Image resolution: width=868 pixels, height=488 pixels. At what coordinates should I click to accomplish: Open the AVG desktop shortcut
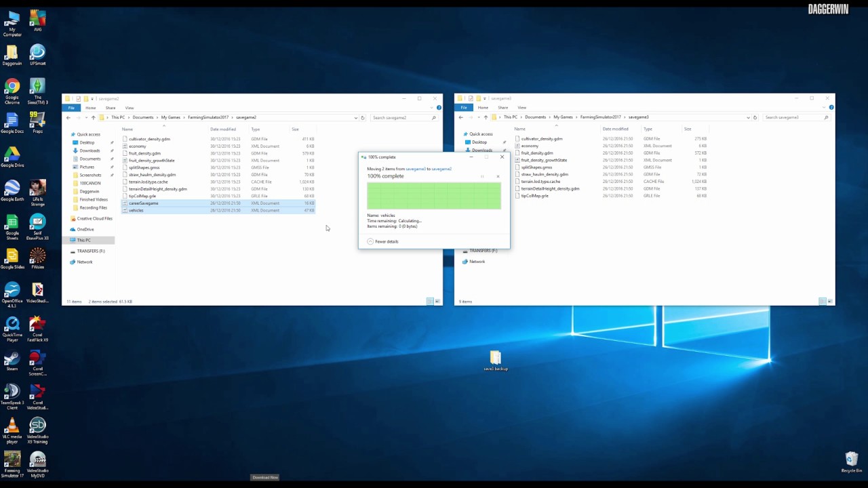(x=37, y=21)
